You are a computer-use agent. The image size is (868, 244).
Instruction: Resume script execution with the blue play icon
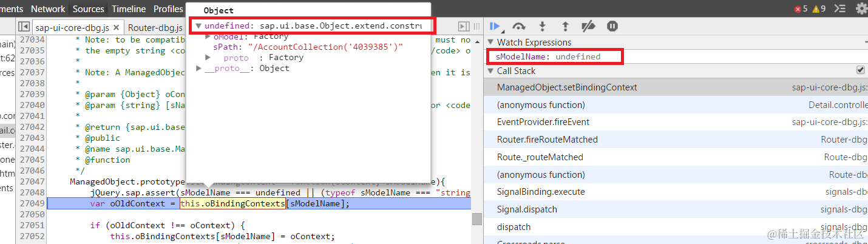tap(495, 26)
